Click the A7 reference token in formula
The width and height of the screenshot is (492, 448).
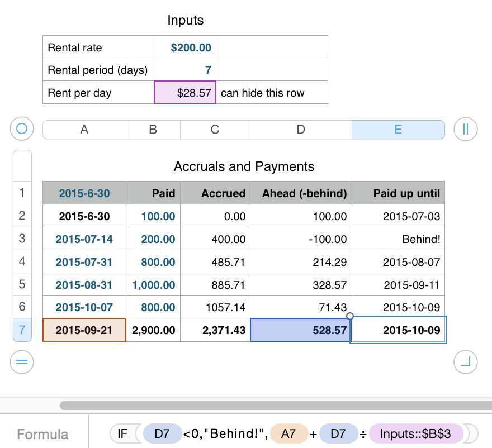288,433
